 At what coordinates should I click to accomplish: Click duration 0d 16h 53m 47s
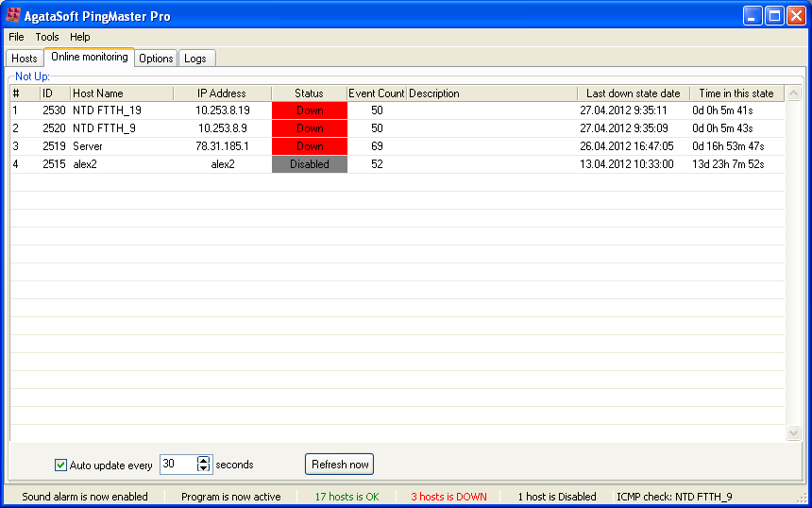pyautogui.click(x=728, y=146)
